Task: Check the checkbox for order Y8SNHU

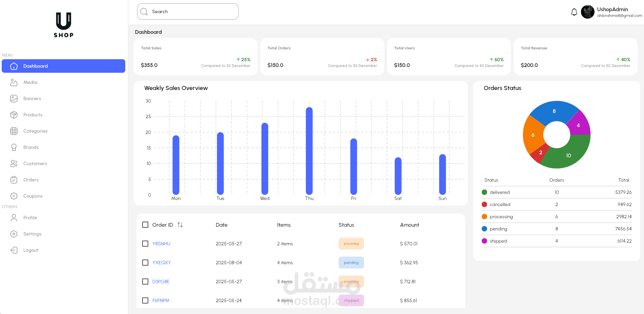Action: 145,243
